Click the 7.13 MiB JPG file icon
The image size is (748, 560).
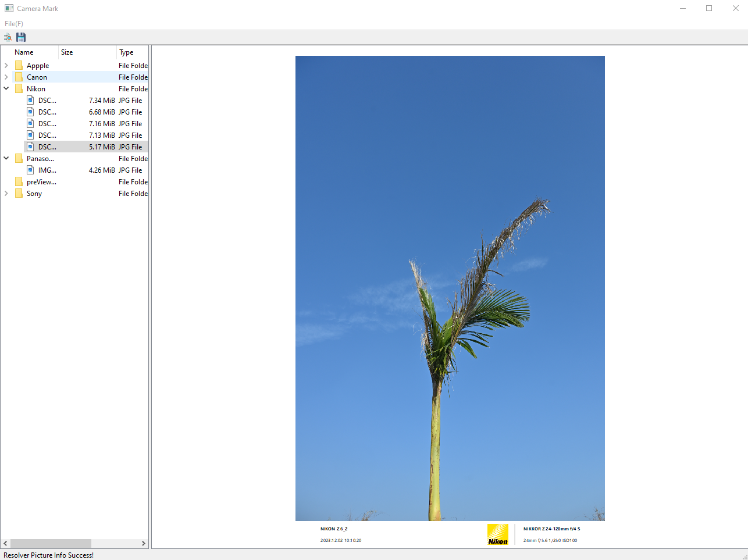click(x=30, y=135)
